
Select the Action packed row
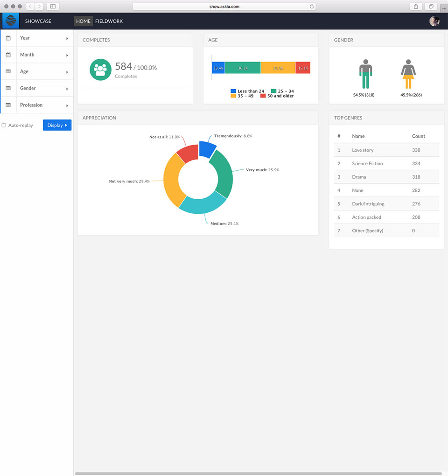coord(386,217)
